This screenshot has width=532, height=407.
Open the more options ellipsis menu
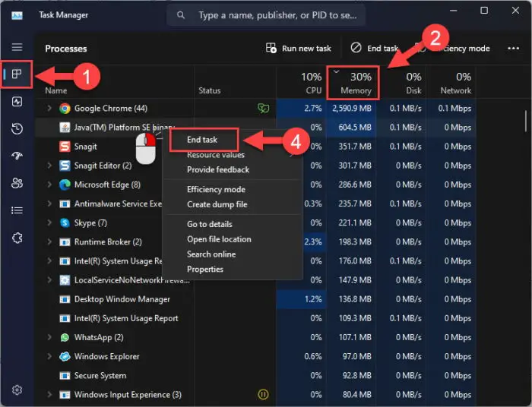[513, 48]
